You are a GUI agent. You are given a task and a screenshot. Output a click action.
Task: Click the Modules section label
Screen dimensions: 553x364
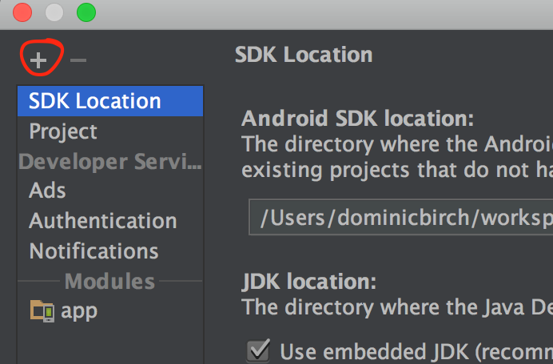point(110,281)
